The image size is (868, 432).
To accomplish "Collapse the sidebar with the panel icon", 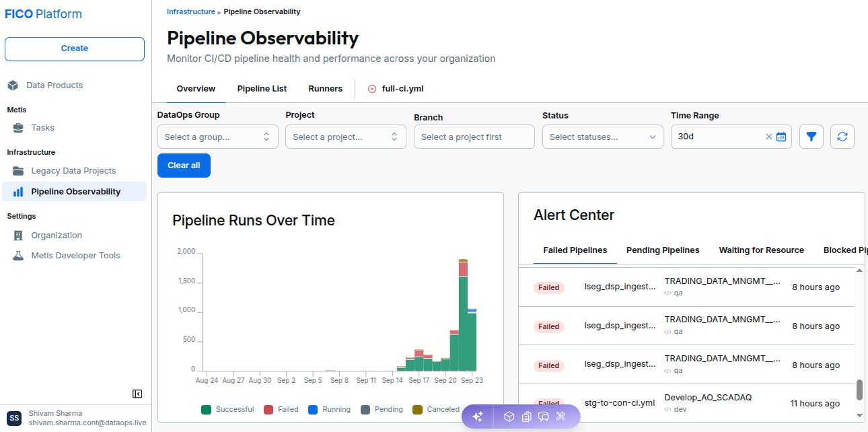I will [137, 394].
